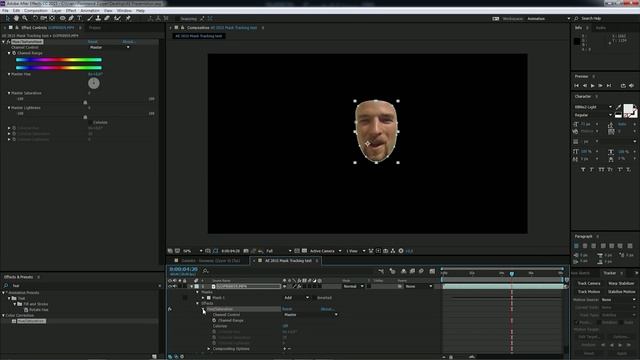Click the timeline layer search magnifier

(205, 271)
